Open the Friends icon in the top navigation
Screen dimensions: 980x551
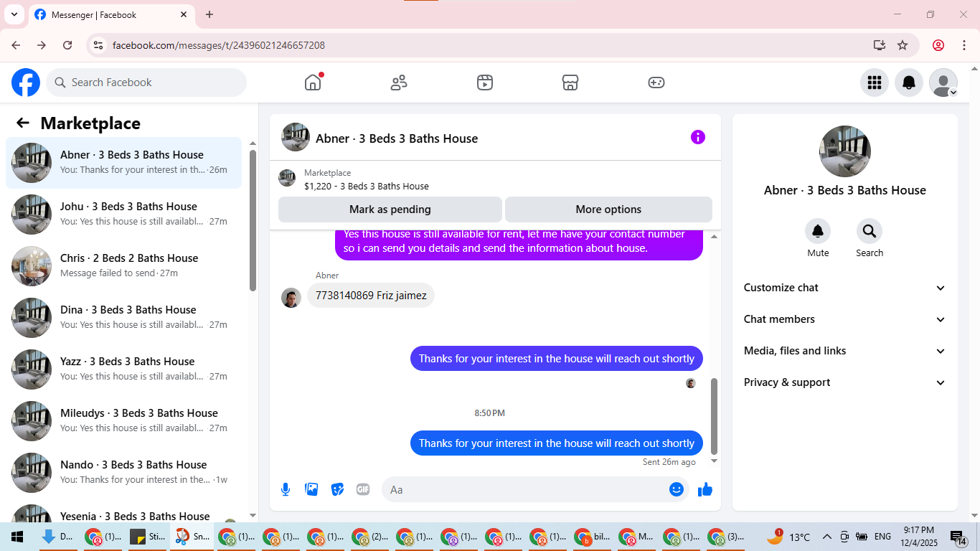399,83
